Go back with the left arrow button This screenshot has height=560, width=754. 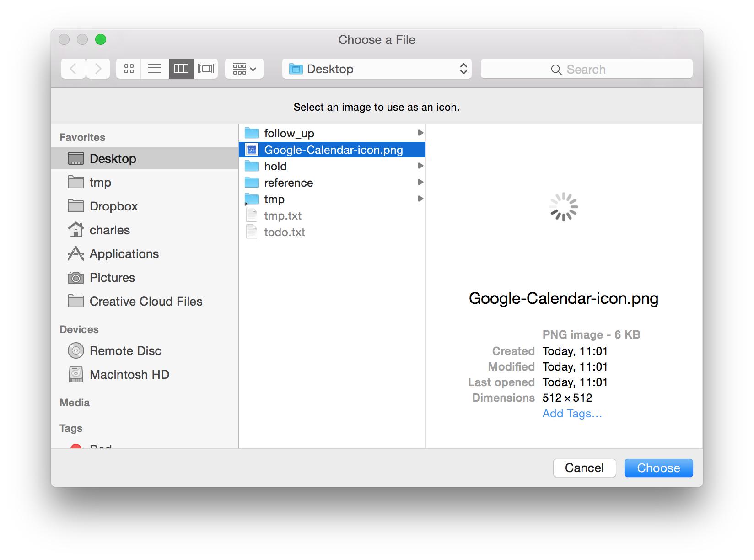tap(73, 69)
